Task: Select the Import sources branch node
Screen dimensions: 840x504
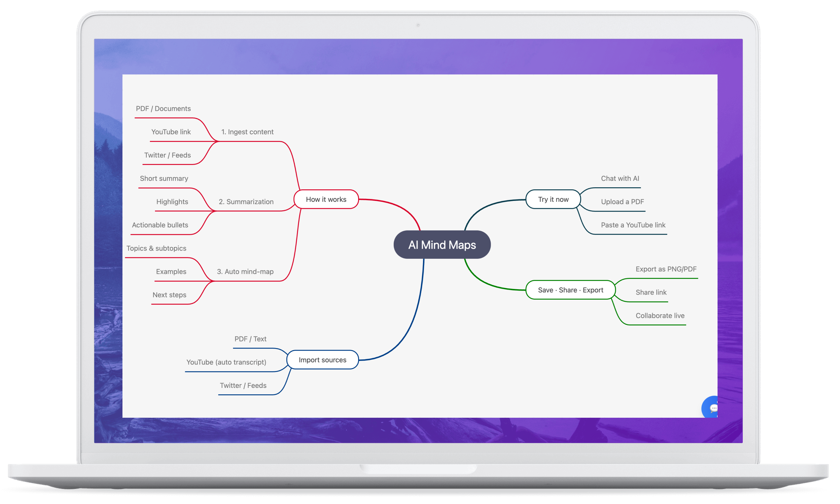Action: pos(322,360)
